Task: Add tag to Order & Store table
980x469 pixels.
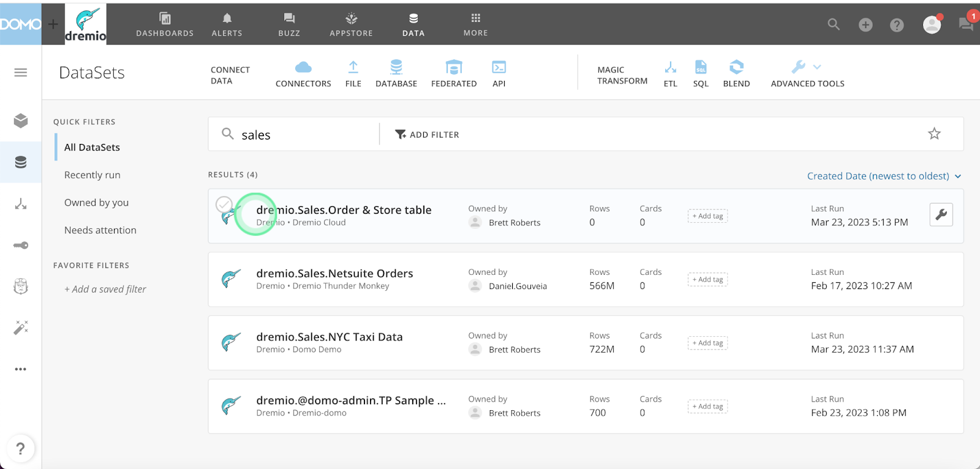Action: click(707, 216)
